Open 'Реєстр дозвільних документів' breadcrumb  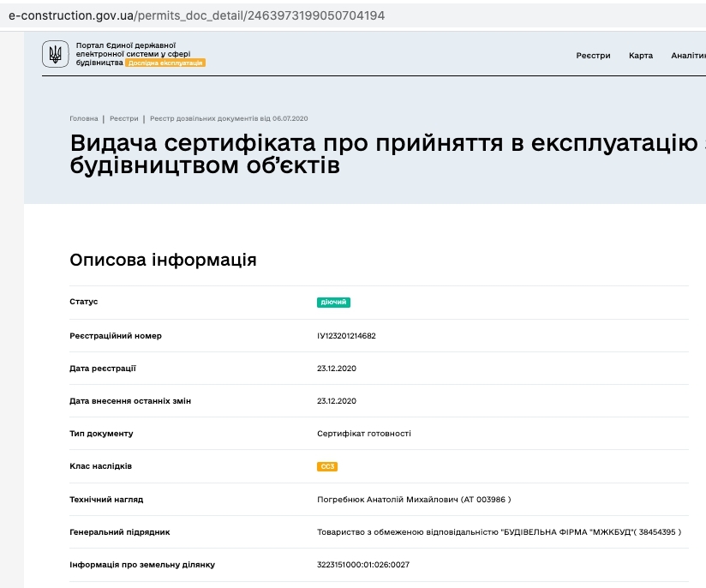click(229, 118)
